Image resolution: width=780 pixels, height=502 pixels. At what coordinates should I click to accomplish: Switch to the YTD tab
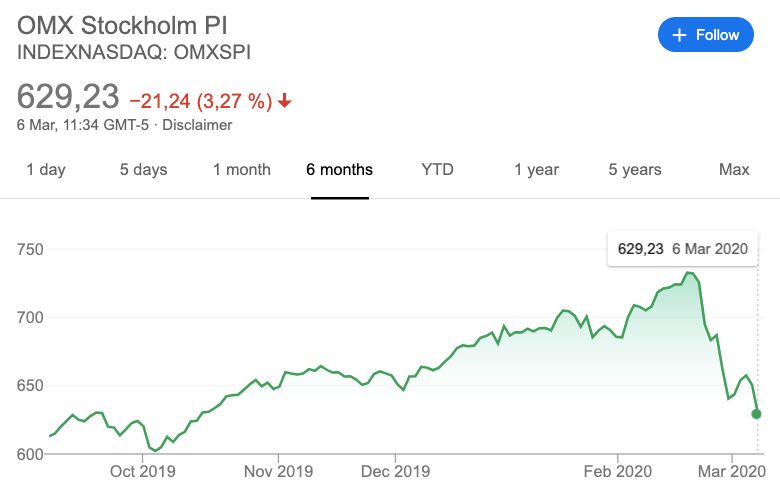(438, 170)
